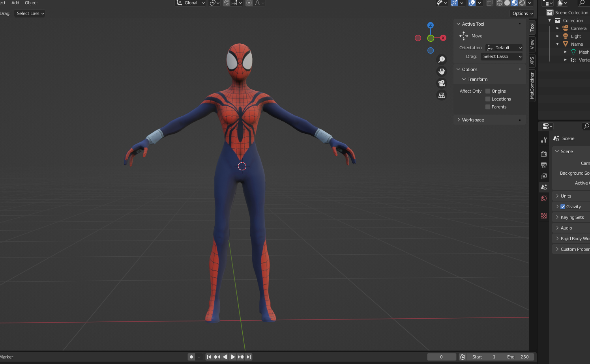
Task: Toggle use preview range clock icon
Action: pos(463,357)
